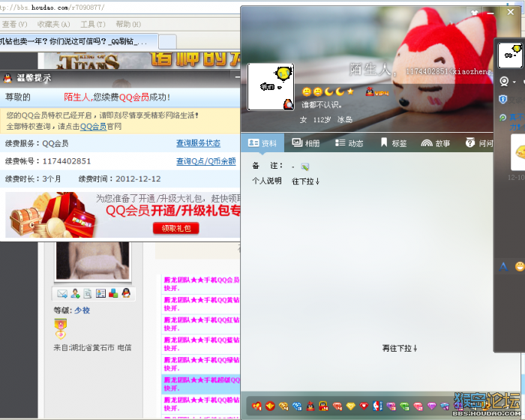
Task: Click the search posts document icon
Action: (88, 294)
